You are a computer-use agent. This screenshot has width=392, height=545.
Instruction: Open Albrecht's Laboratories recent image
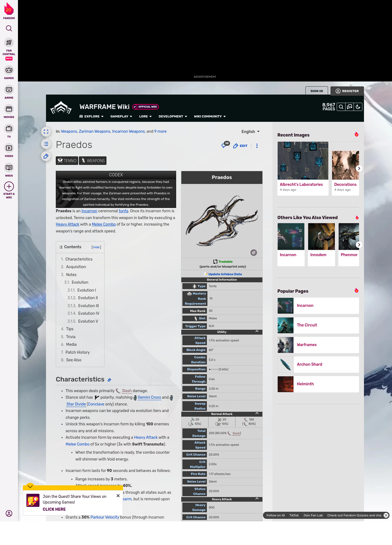coord(303,168)
